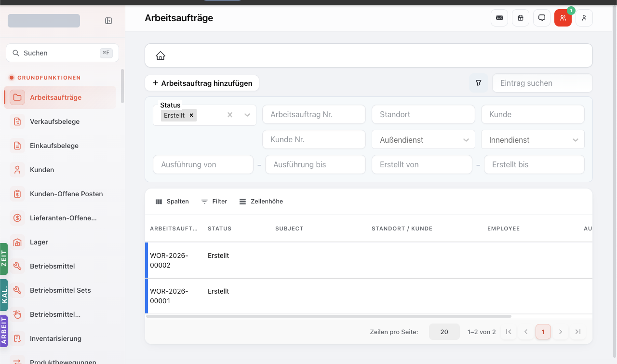Screen dimensions: 617x364
Task: Focus the Eintrag suchen search field
Action: (542, 83)
